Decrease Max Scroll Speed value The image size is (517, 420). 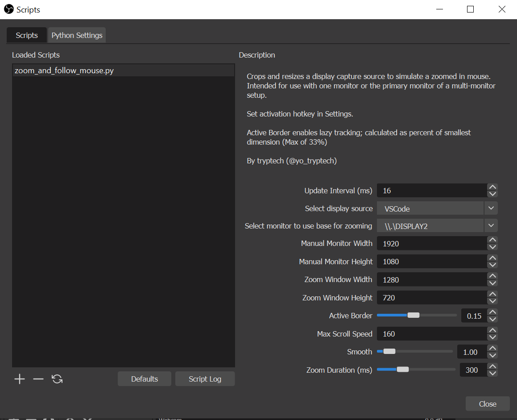[x=492, y=337]
